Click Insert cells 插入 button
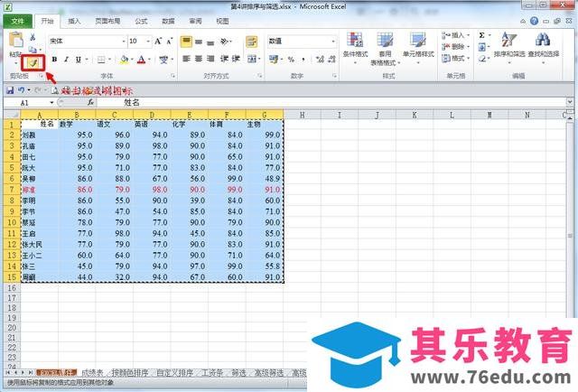578x392 pixels. coord(455,35)
